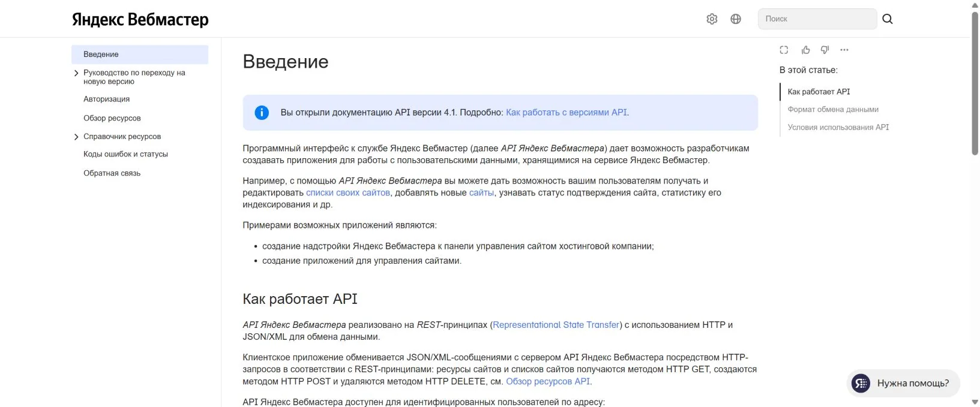Click the thumbs-up like icon
Screen dimensions: 980x407
point(805,50)
